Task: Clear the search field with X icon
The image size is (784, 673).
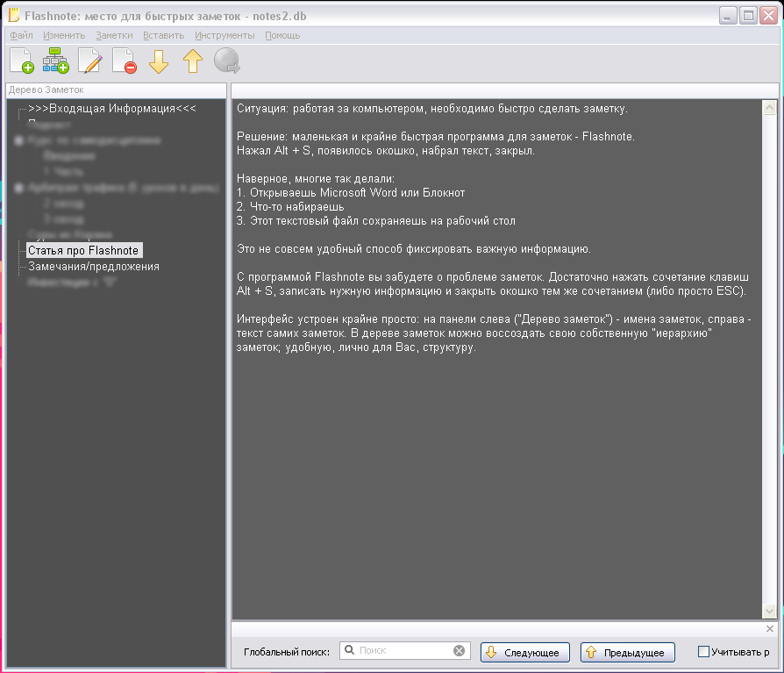Action: click(459, 650)
